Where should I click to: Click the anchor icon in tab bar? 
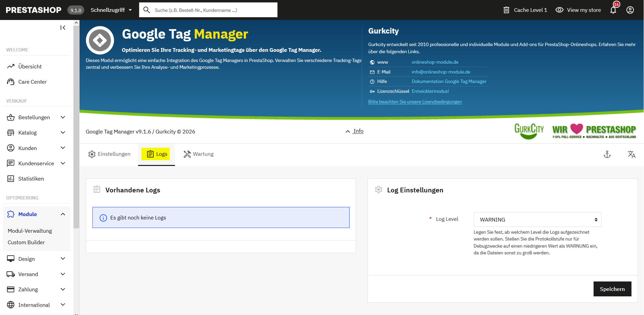(x=607, y=154)
